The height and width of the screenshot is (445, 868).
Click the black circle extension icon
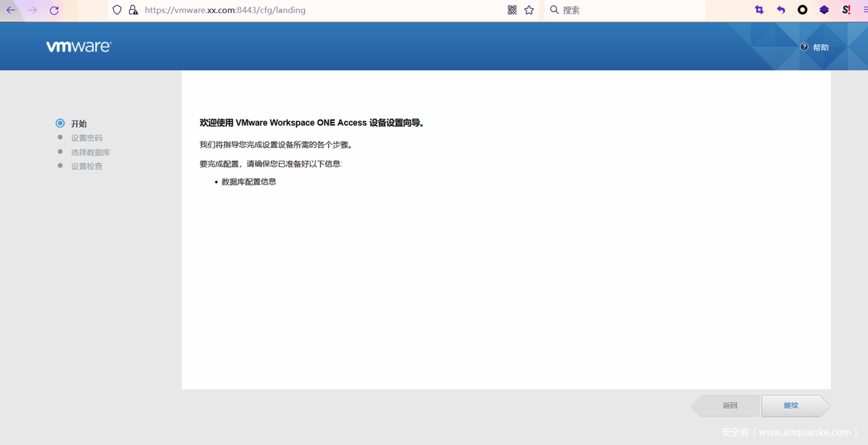[x=802, y=10]
